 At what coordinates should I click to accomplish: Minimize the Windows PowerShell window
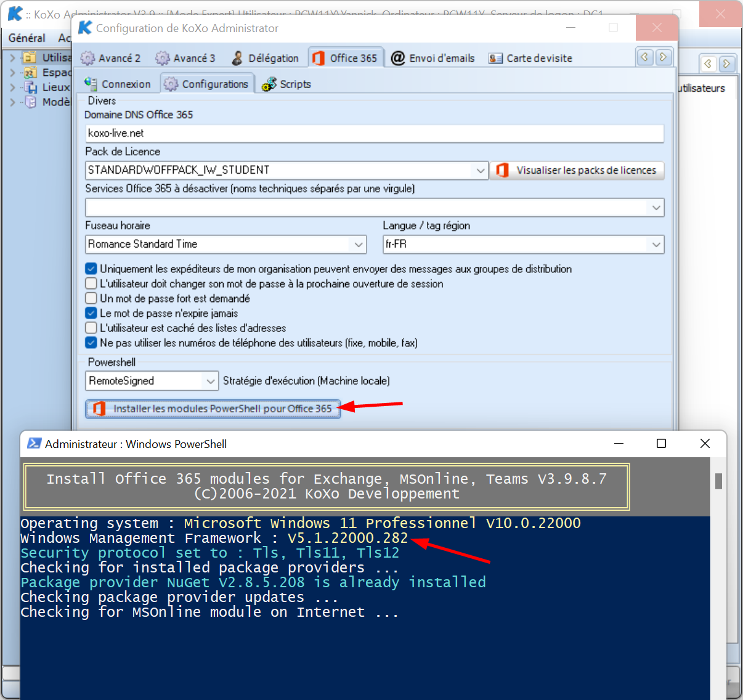click(x=619, y=444)
